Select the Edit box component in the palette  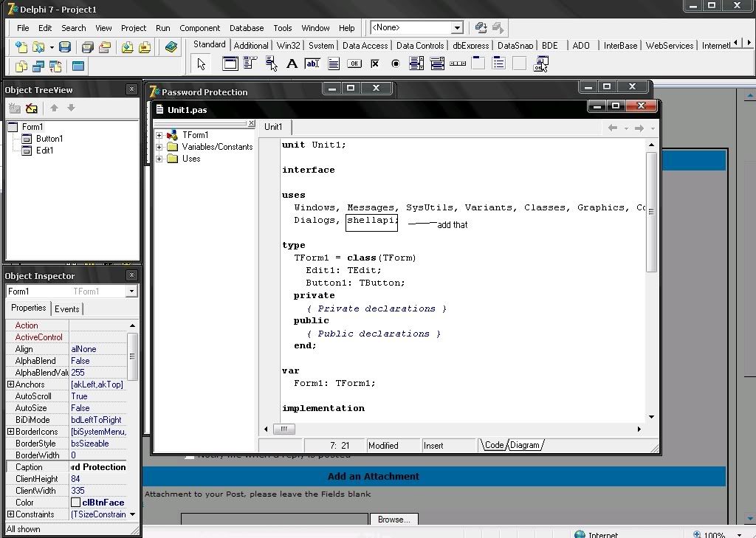tap(312, 64)
